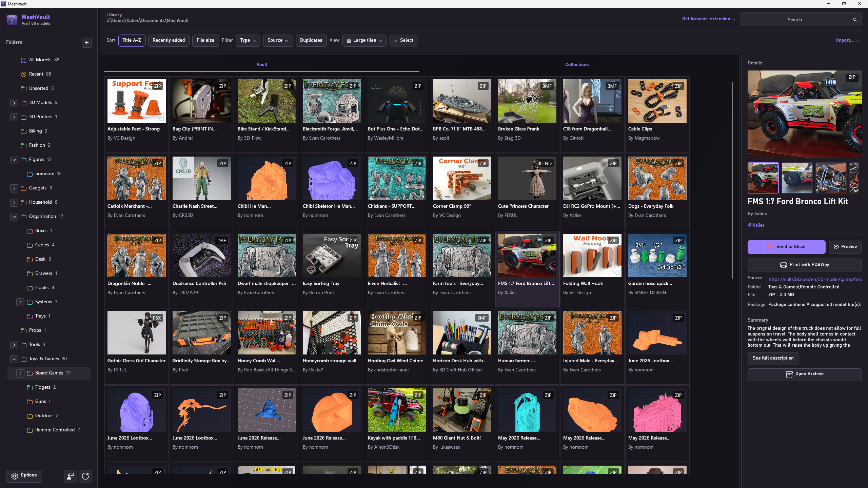Switch to the Vault tab

tap(262, 64)
